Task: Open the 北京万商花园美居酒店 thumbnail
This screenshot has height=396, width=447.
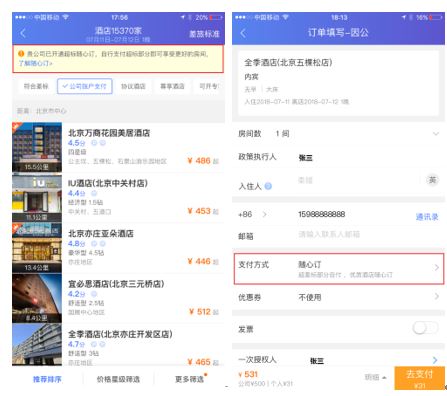Action: (37, 147)
